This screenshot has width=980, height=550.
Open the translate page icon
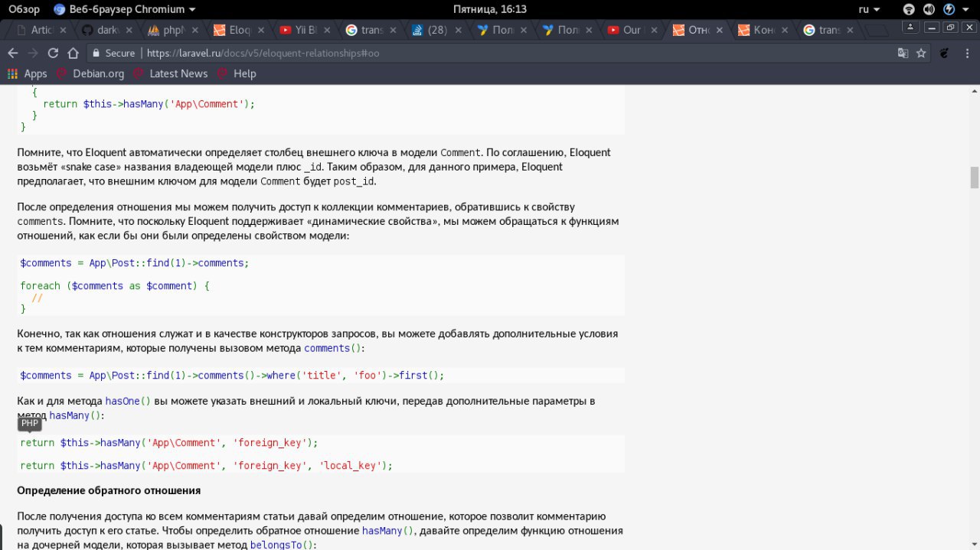point(903,54)
